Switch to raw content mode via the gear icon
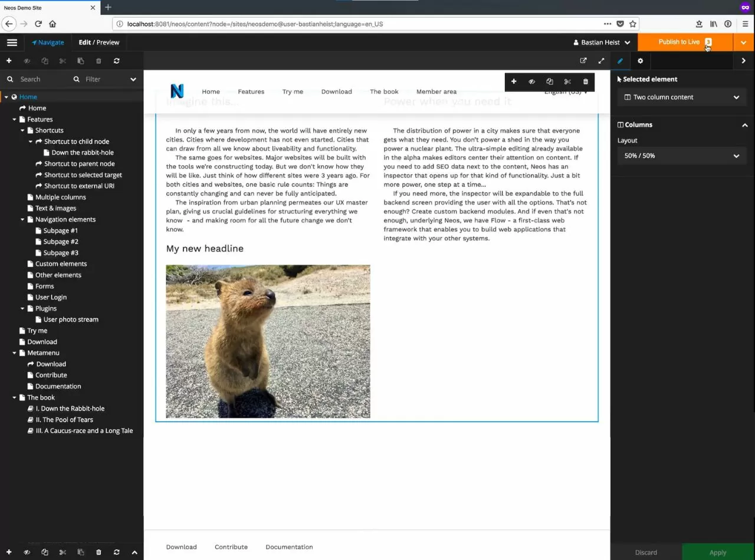This screenshot has height=560, width=755. pos(640,61)
